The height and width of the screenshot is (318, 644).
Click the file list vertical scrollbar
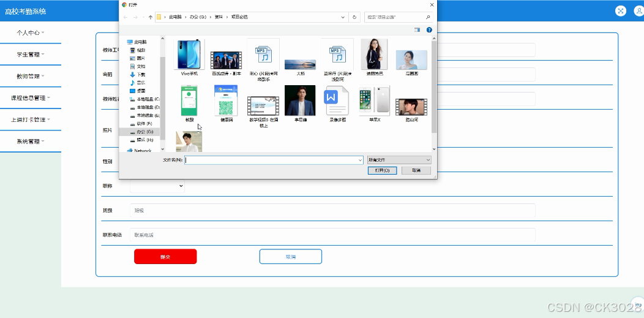[x=434, y=87]
